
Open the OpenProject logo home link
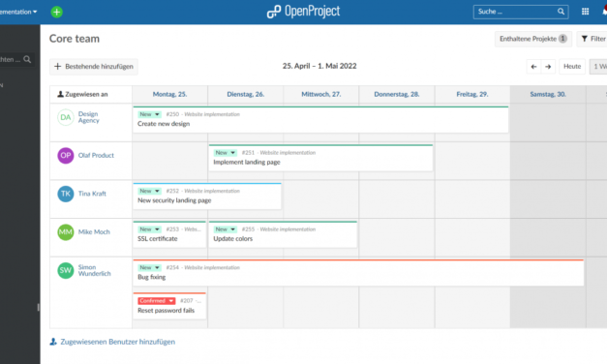coord(304,12)
